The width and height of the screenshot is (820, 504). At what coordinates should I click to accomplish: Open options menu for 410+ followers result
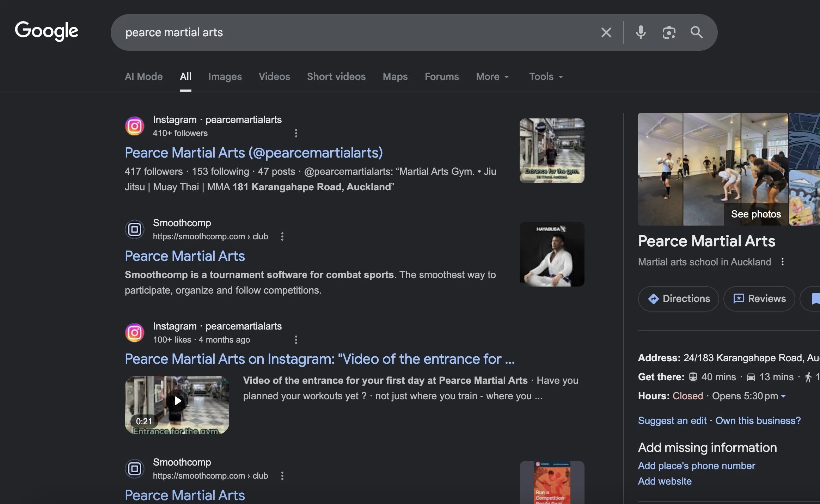click(296, 133)
